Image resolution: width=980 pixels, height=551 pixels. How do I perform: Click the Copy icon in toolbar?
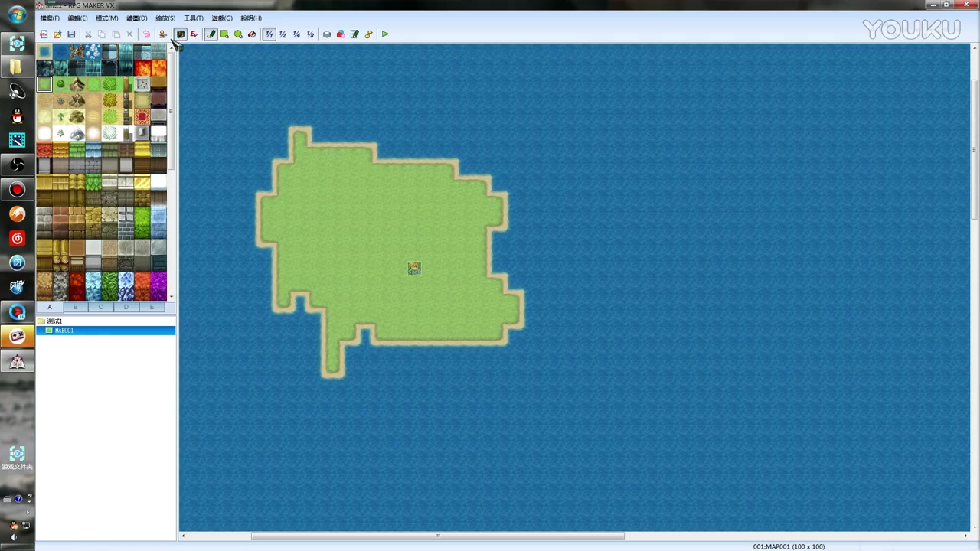click(102, 34)
